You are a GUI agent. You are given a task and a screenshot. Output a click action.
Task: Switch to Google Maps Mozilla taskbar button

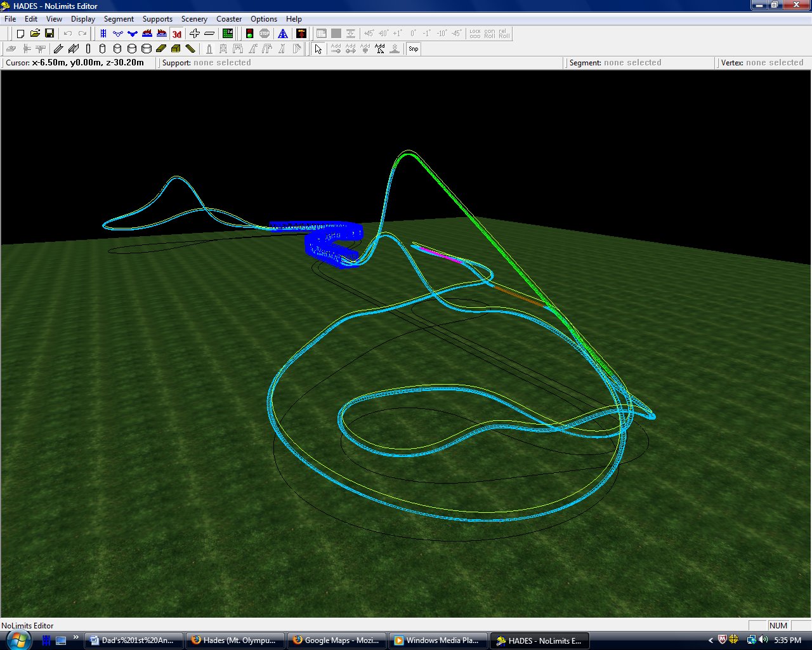click(x=337, y=640)
